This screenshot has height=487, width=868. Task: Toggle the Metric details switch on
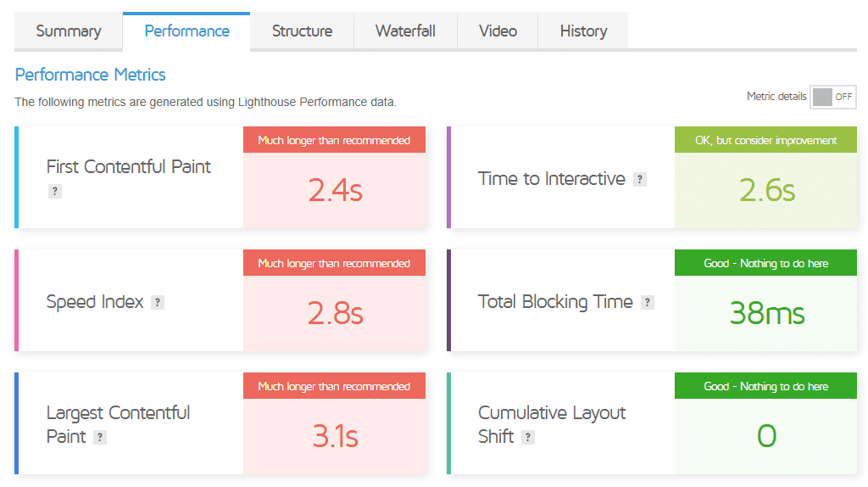click(833, 97)
